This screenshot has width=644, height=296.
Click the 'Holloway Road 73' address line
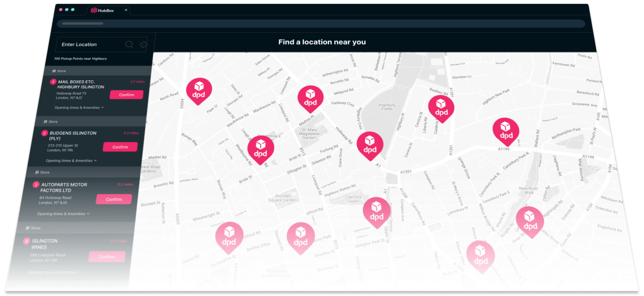click(x=71, y=93)
